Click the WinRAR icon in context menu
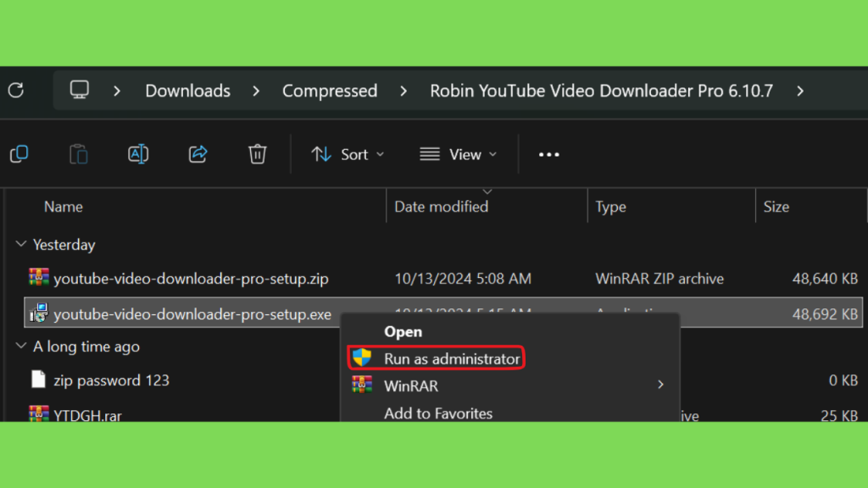The height and width of the screenshot is (488, 868). pos(362,385)
